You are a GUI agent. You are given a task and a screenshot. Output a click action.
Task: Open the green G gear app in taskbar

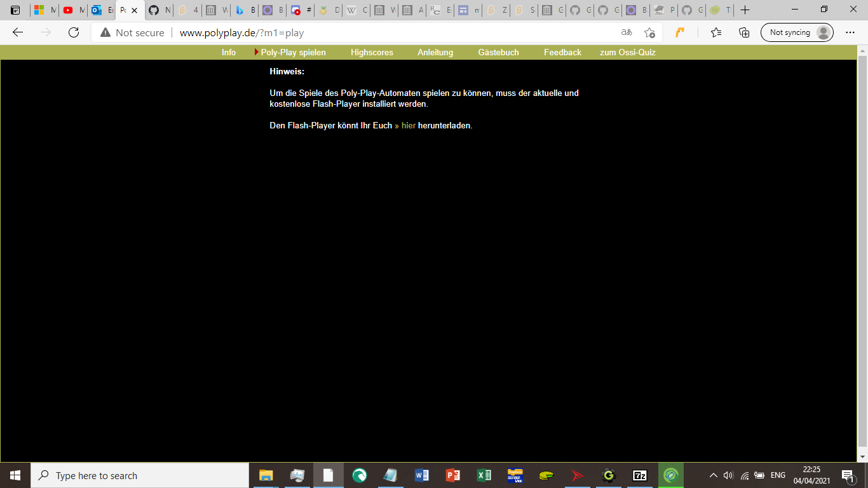tap(609, 475)
